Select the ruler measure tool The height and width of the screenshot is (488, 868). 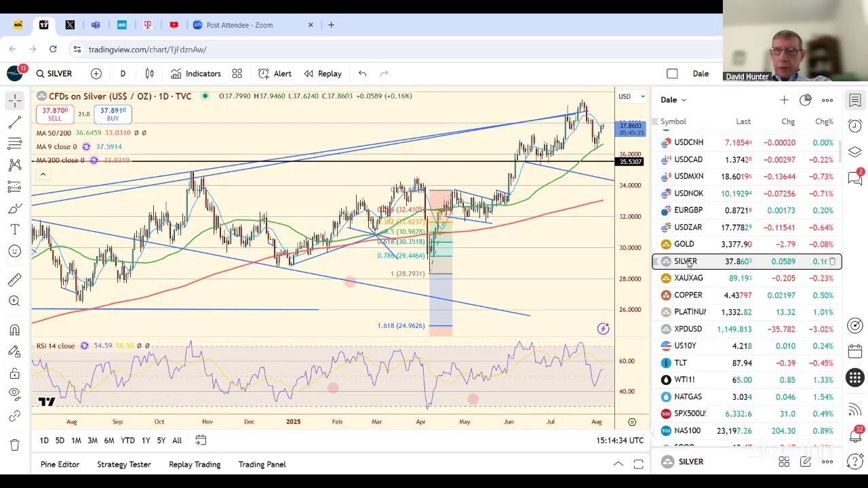pyautogui.click(x=15, y=280)
